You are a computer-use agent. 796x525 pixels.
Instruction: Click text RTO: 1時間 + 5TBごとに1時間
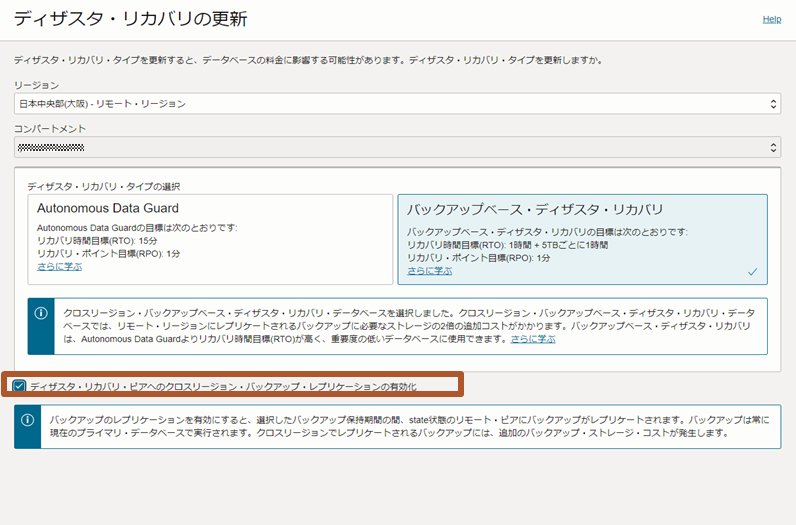pyautogui.click(x=508, y=245)
